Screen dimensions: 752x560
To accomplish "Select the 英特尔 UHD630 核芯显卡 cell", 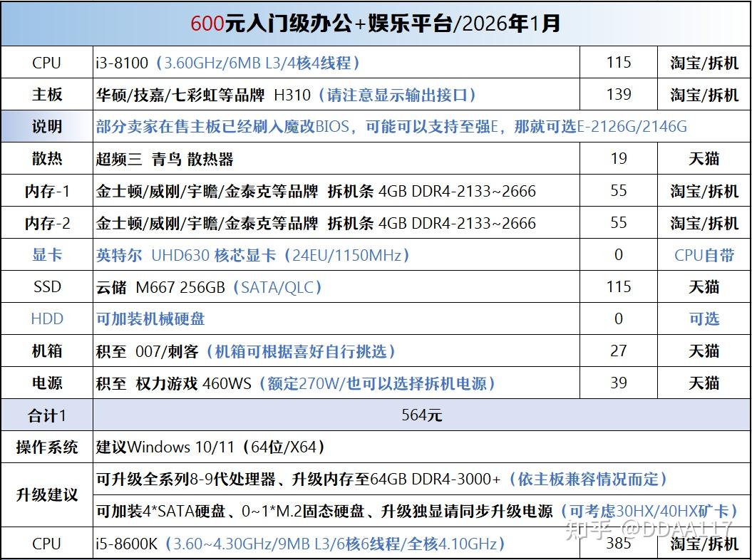I will (336, 255).
